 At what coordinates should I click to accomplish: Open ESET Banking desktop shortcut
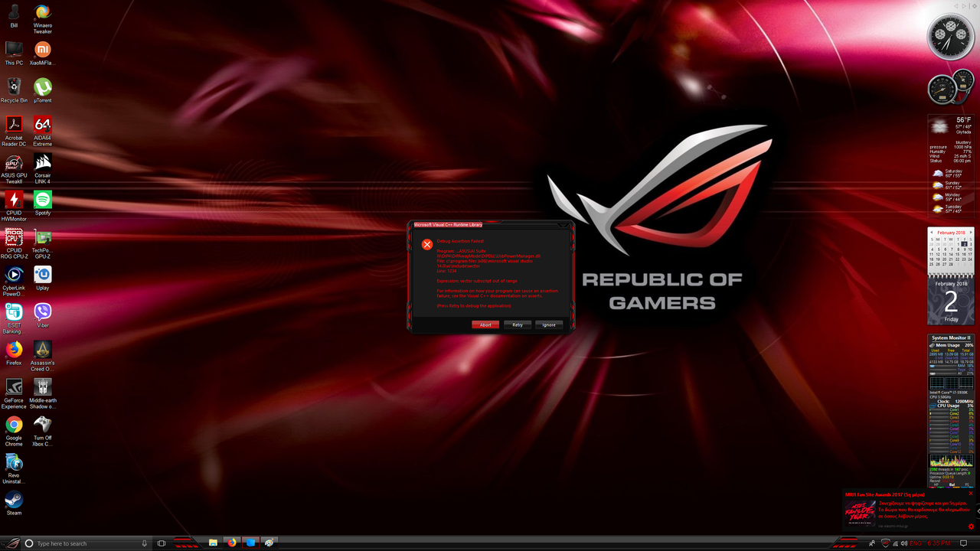click(14, 318)
